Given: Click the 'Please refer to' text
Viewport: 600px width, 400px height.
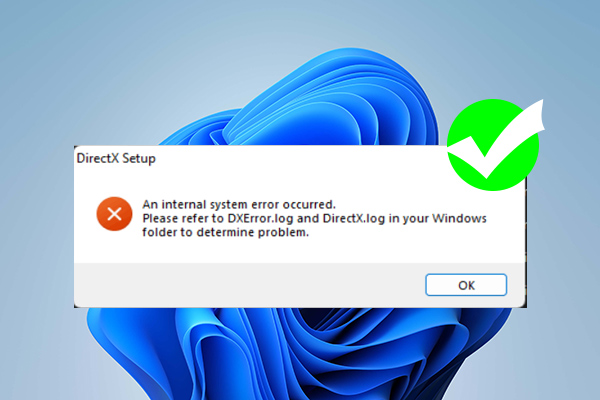Looking at the screenshot, I should (183, 218).
